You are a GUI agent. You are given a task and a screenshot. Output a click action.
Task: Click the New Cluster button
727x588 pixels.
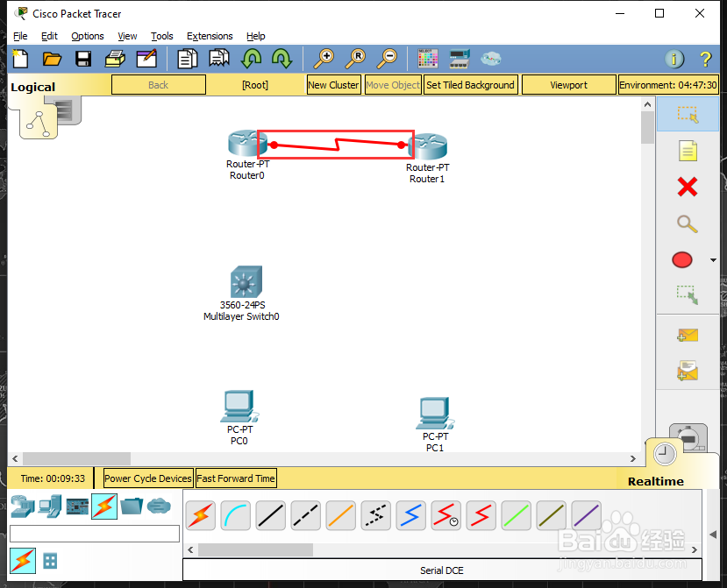point(333,85)
